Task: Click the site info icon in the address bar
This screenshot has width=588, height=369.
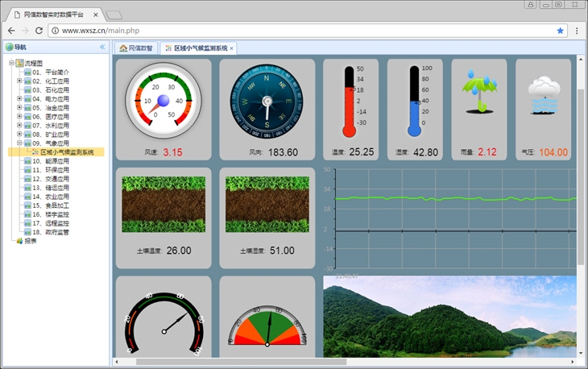Action: pyautogui.click(x=55, y=31)
